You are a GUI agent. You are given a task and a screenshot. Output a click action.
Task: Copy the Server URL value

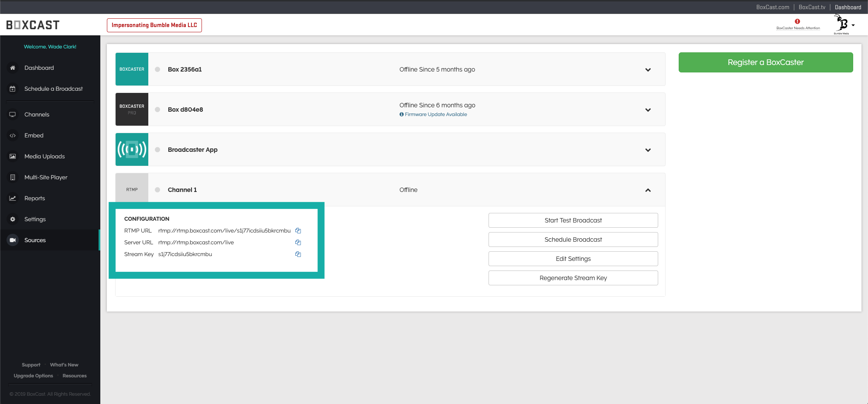[298, 243]
